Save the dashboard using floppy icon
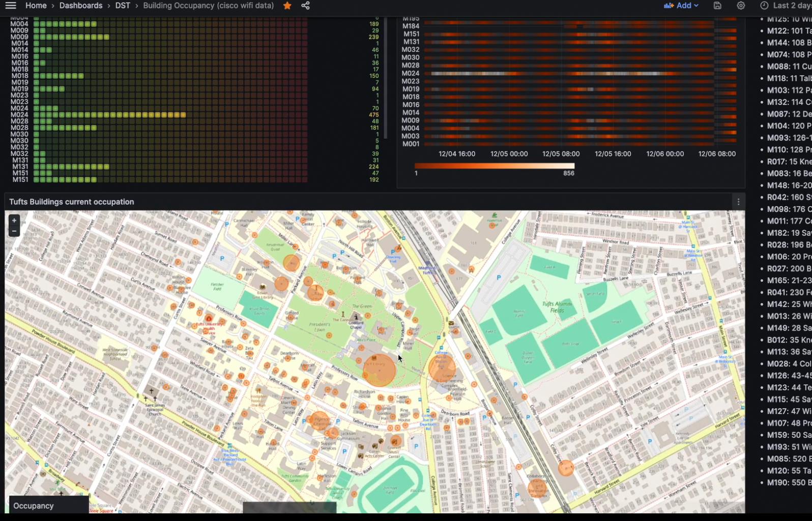This screenshot has height=521, width=812. coord(717,6)
